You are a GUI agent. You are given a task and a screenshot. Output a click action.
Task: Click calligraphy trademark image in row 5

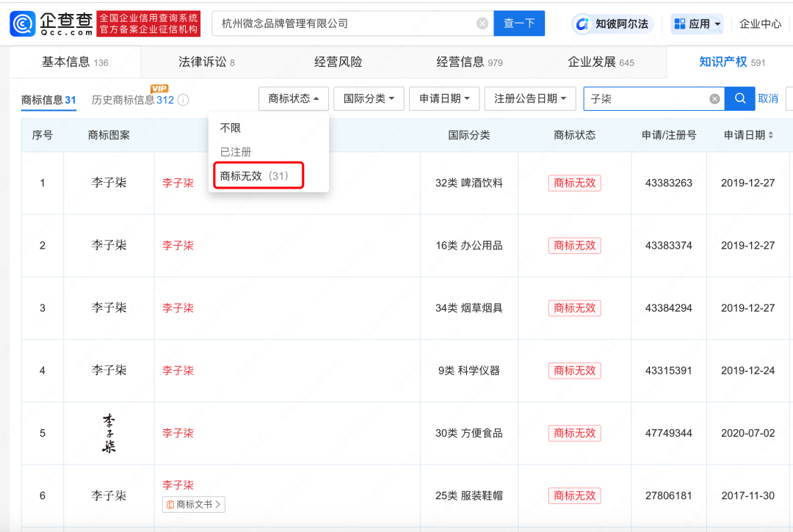tap(109, 433)
